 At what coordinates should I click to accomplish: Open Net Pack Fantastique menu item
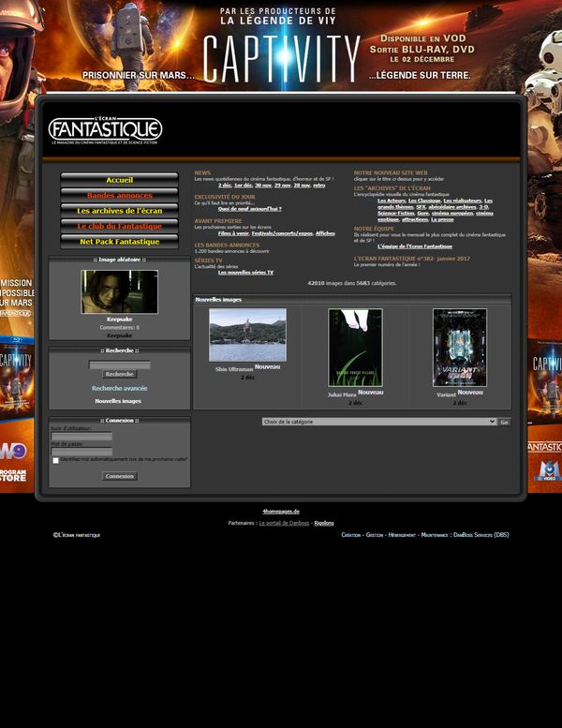(x=119, y=242)
